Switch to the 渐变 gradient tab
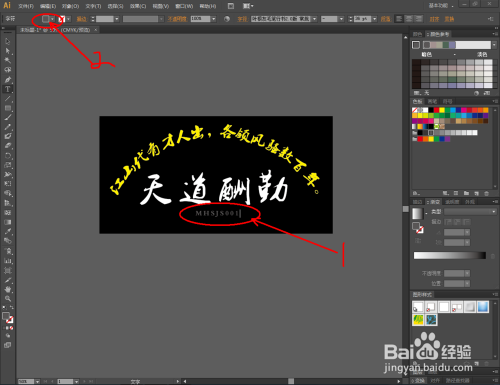Screen dimensions: 500x385 (433, 202)
